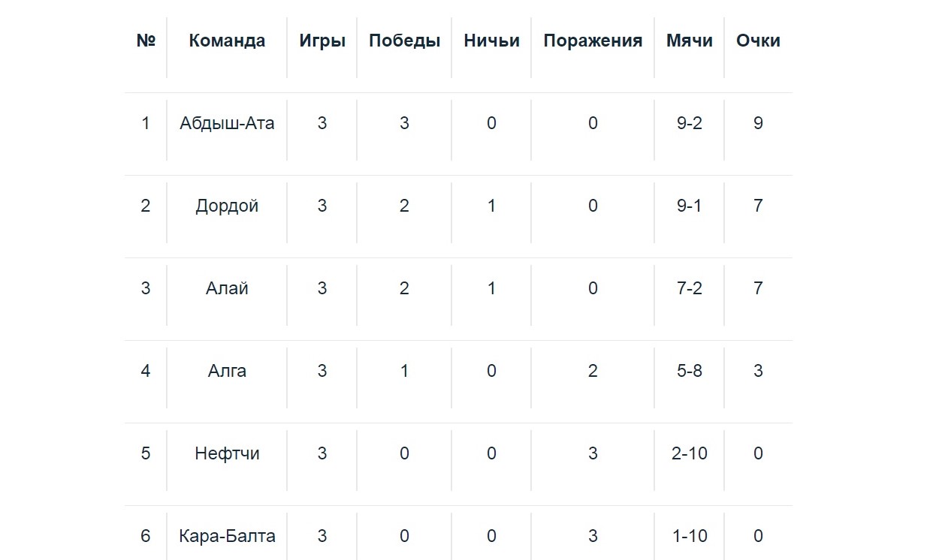Screen dimensions: 939x560
Task: Click the № column header
Action: point(146,41)
